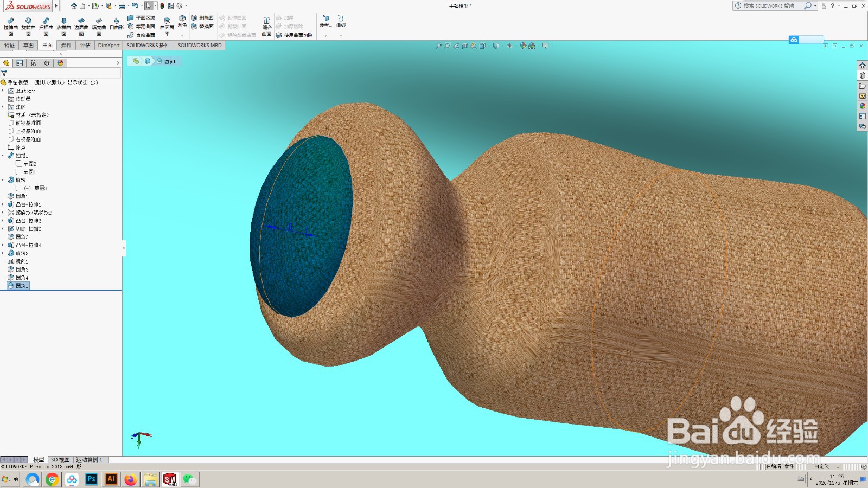
Task: Switch to the 评估 evaluate tab
Action: [x=85, y=46]
